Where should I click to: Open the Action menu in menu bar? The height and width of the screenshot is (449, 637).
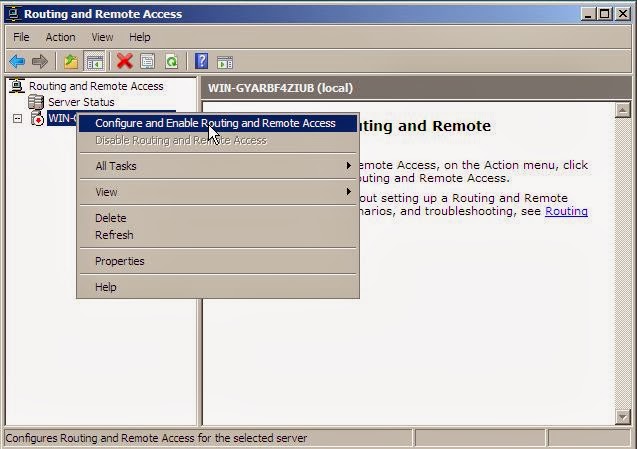click(x=61, y=37)
